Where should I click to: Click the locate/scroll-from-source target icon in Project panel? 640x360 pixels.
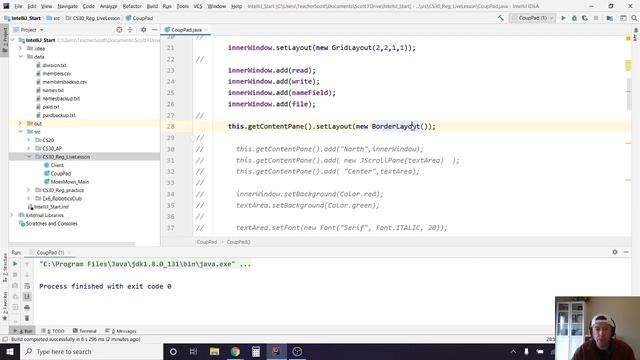point(119,30)
